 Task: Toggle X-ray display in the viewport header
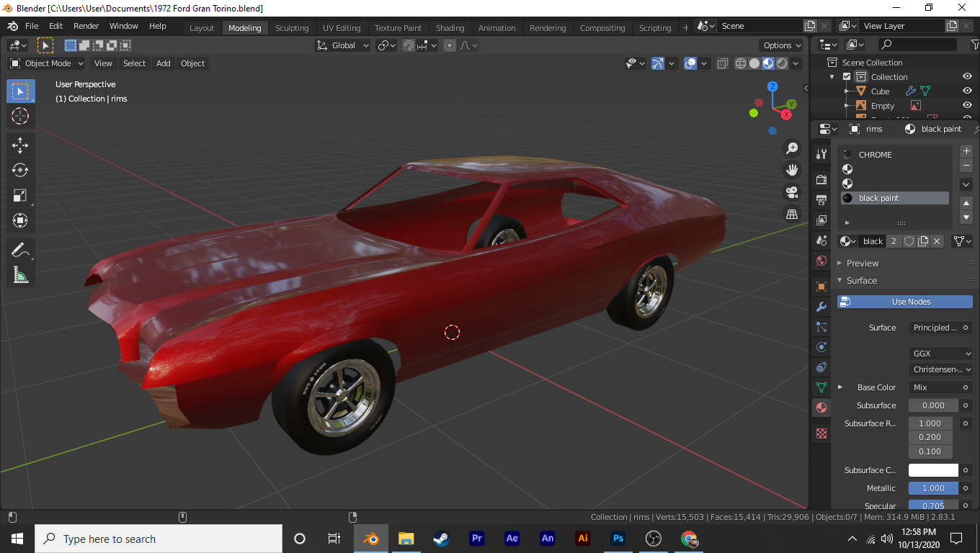[723, 63]
